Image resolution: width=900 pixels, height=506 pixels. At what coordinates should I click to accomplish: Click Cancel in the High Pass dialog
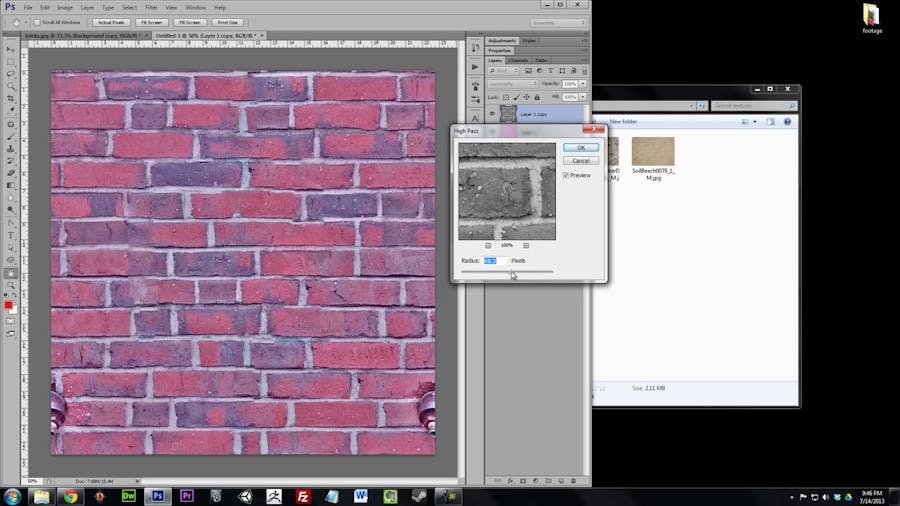click(580, 160)
